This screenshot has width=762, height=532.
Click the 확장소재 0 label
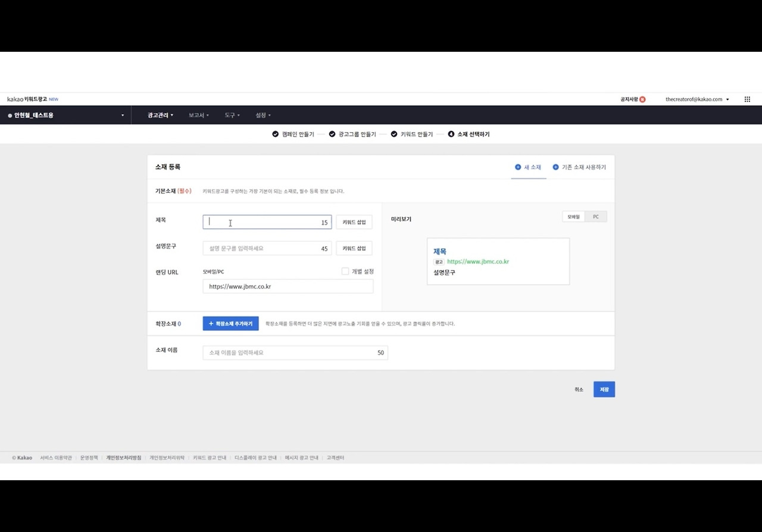tap(168, 324)
